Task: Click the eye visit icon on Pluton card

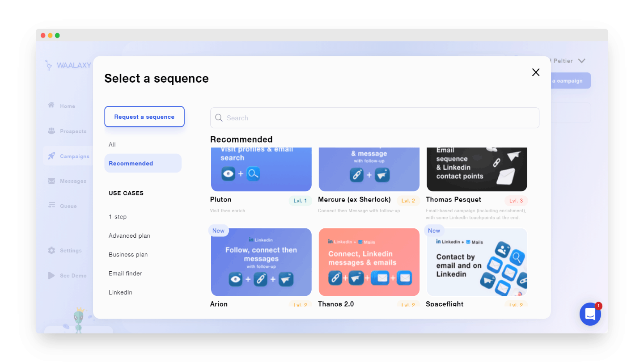Action: [229, 173]
